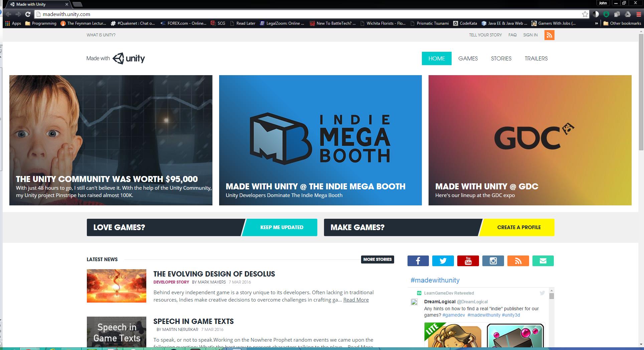Open the Gamers With Jobs bookmark

coord(554,23)
